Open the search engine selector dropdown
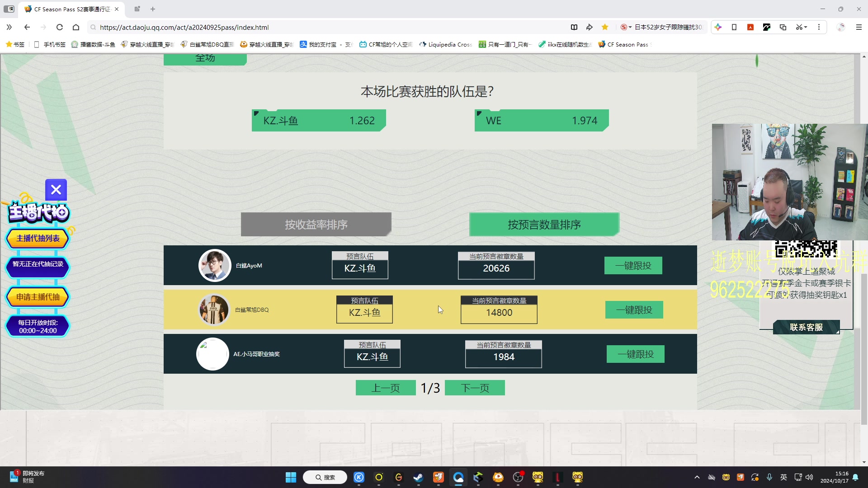 (626, 27)
